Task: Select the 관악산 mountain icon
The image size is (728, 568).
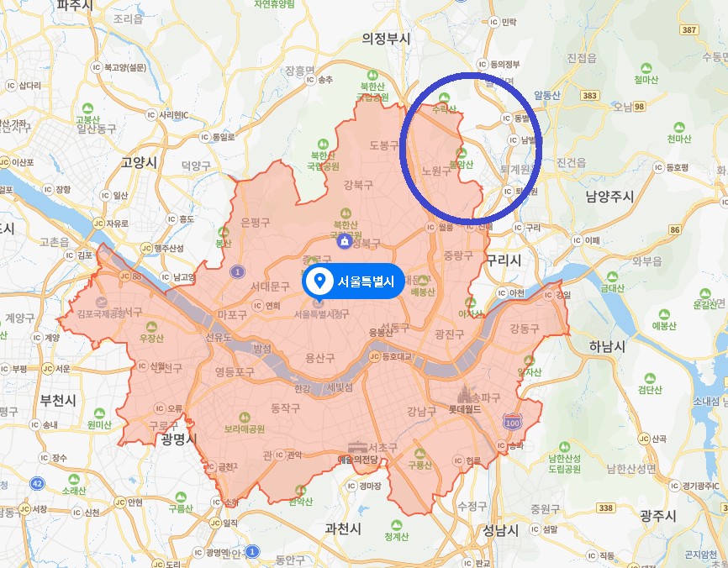Action: [300, 490]
